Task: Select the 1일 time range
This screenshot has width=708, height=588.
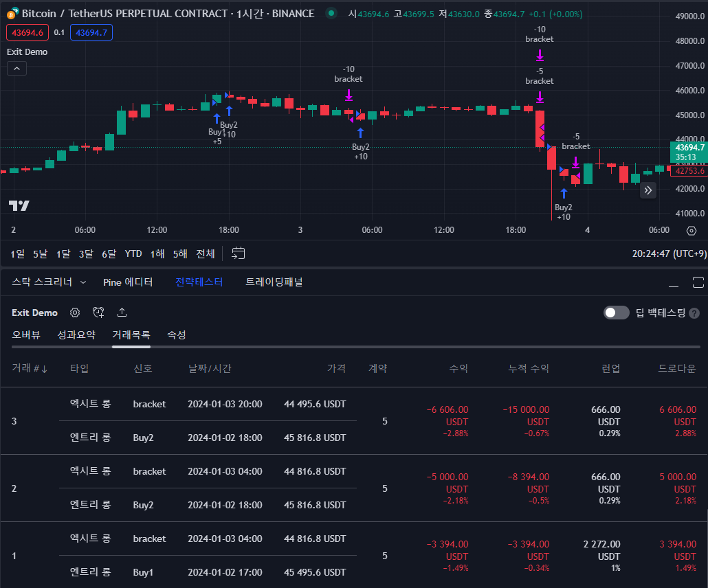Action: [18, 253]
